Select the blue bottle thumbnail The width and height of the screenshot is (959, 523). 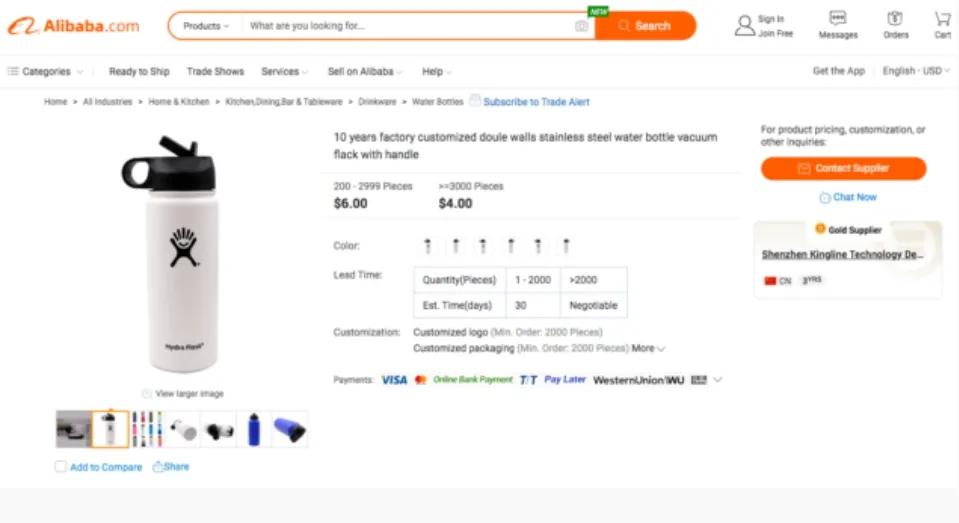point(253,429)
